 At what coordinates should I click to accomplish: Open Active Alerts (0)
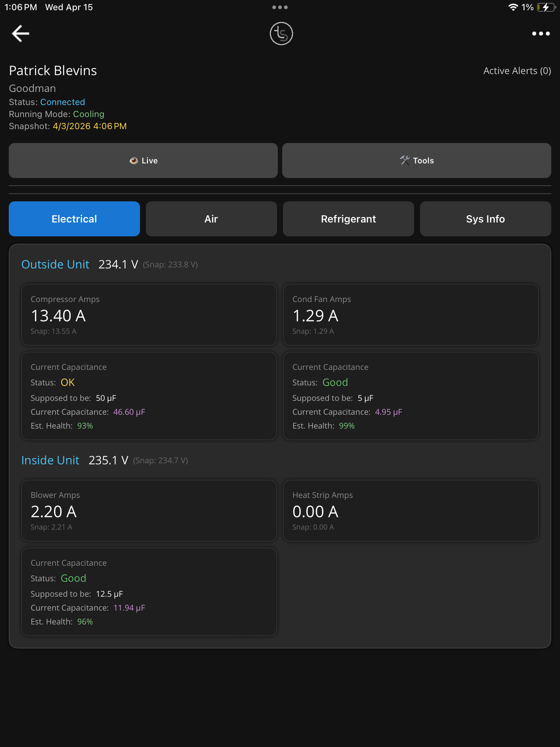(517, 71)
